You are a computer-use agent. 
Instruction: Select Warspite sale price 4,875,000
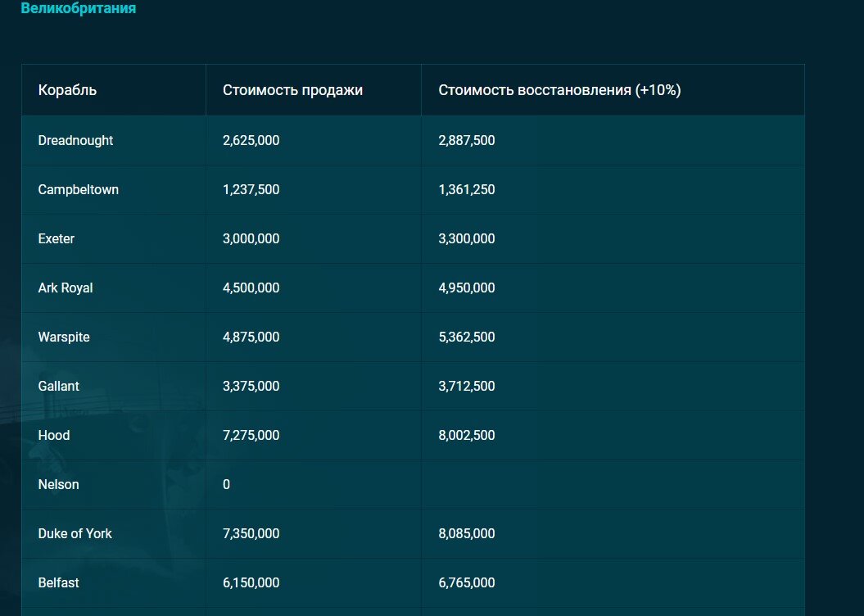(251, 337)
